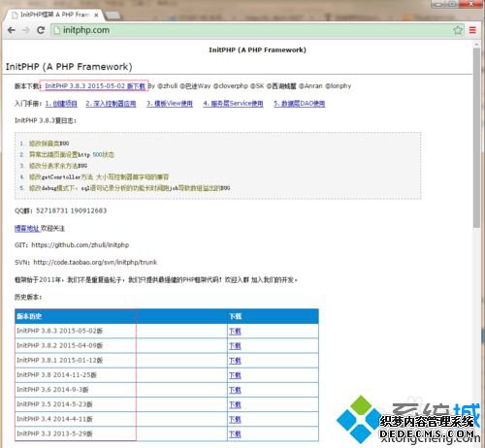Open tutorial link 4 about Service layer

coord(233,104)
